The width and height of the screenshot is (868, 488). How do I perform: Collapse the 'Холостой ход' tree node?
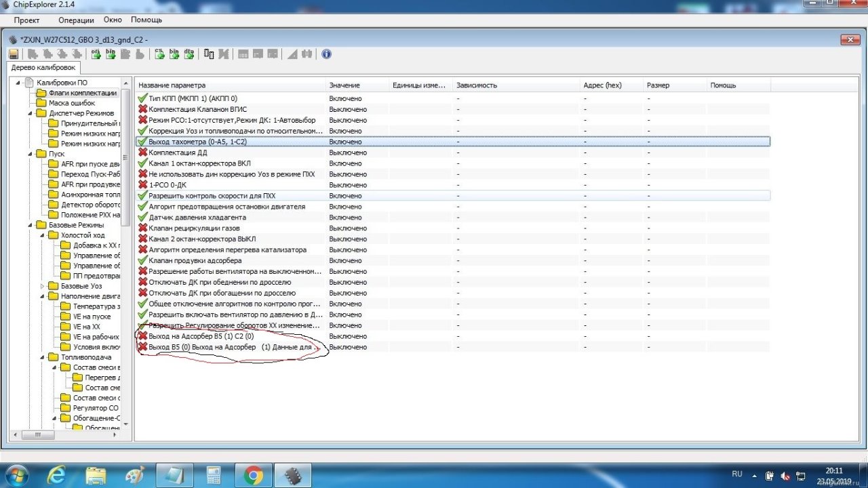pos(42,235)
